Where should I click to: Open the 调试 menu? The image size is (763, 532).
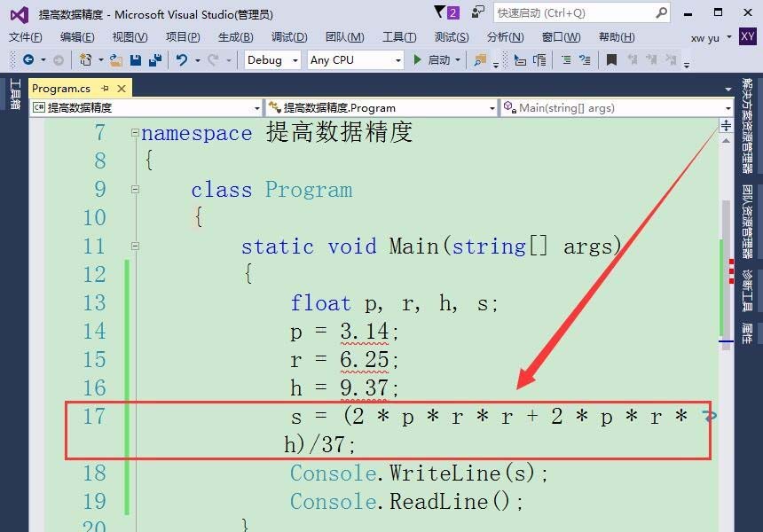(x=288, y=37)
